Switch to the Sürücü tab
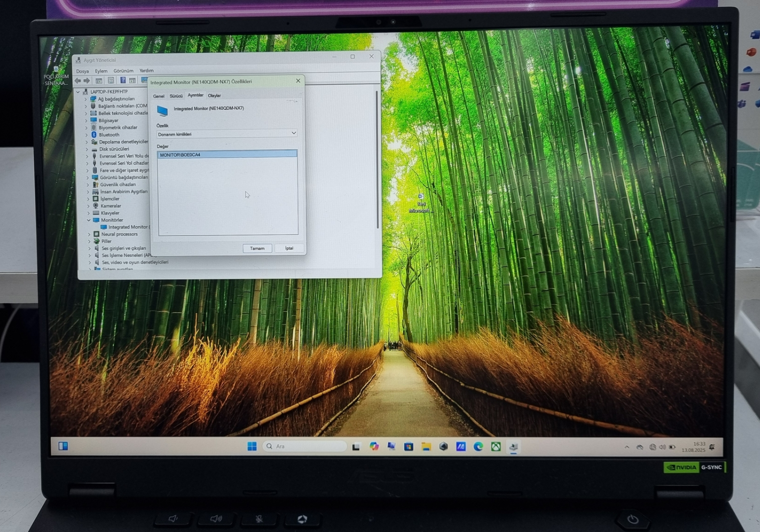 [x=176, y=96]
